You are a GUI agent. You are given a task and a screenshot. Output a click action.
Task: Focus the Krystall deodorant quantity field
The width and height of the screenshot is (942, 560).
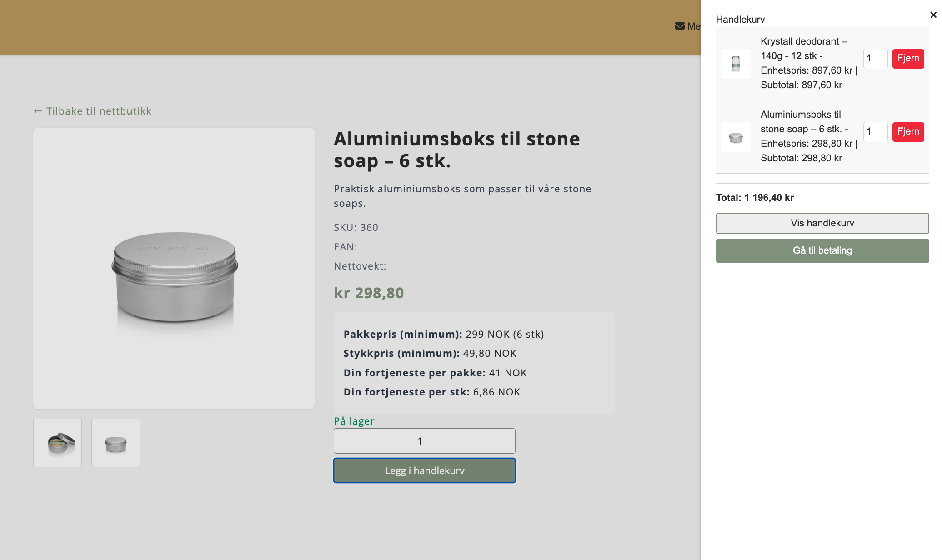[x=875, y=59]
